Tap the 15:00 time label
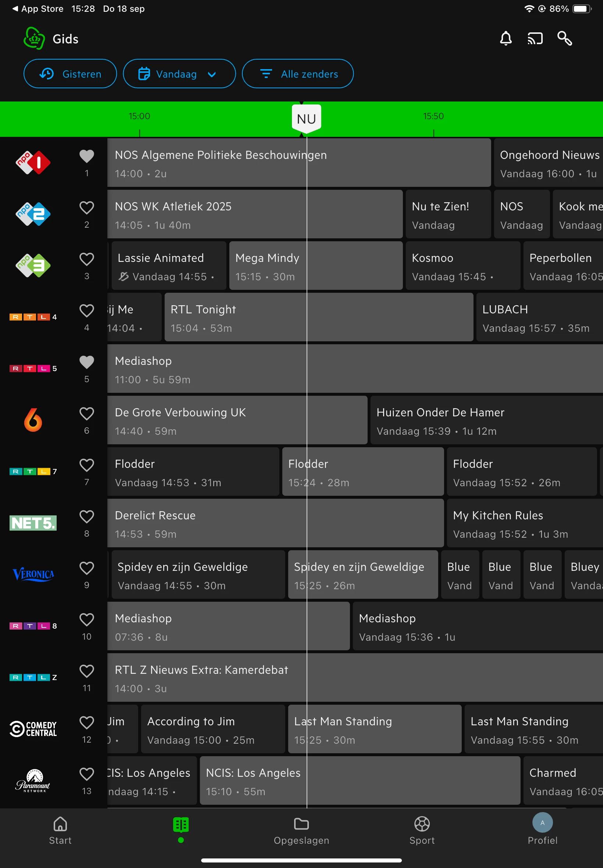Screen dimensions: 603x868 [139, 116]
